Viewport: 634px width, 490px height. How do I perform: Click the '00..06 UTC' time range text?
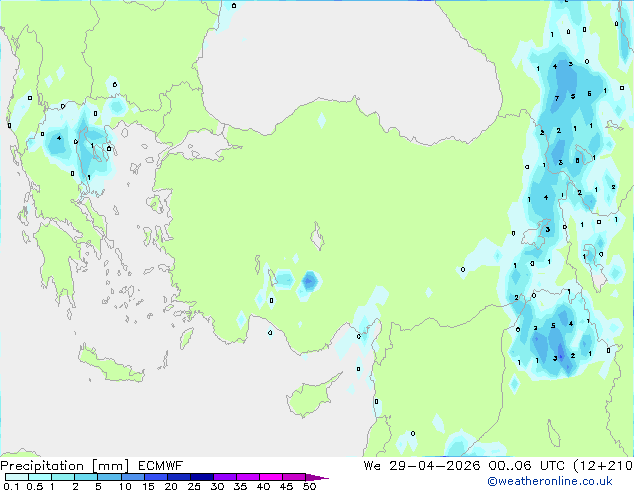(x=526, y=466)
